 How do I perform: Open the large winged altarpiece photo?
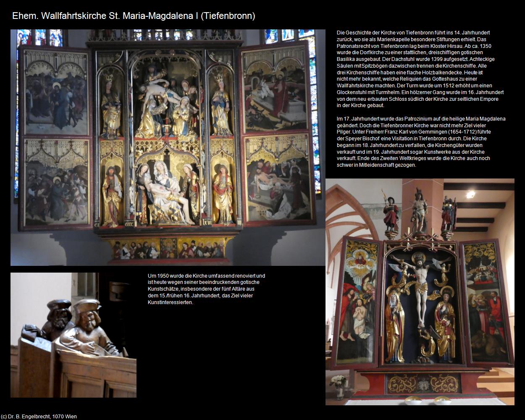[x=168, y=147]
